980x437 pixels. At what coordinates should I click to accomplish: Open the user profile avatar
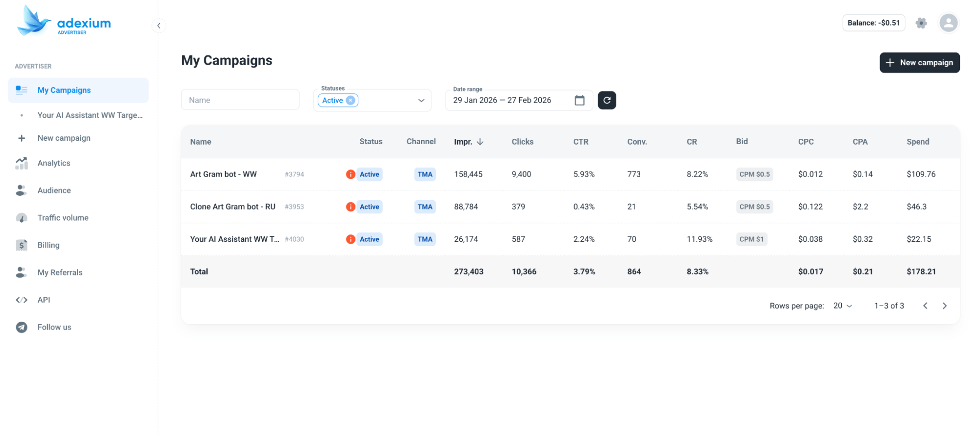pyautogui.click(x=948, y=23)
